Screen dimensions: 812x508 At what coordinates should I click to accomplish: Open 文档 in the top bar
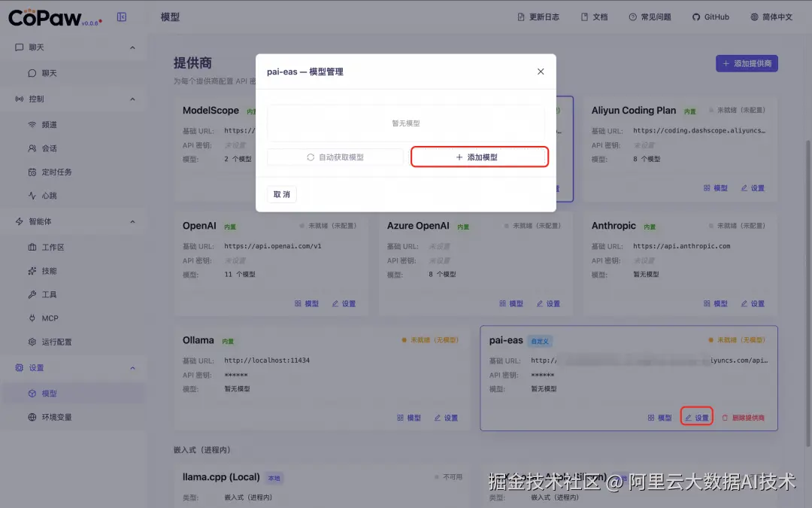coord(594,17)
